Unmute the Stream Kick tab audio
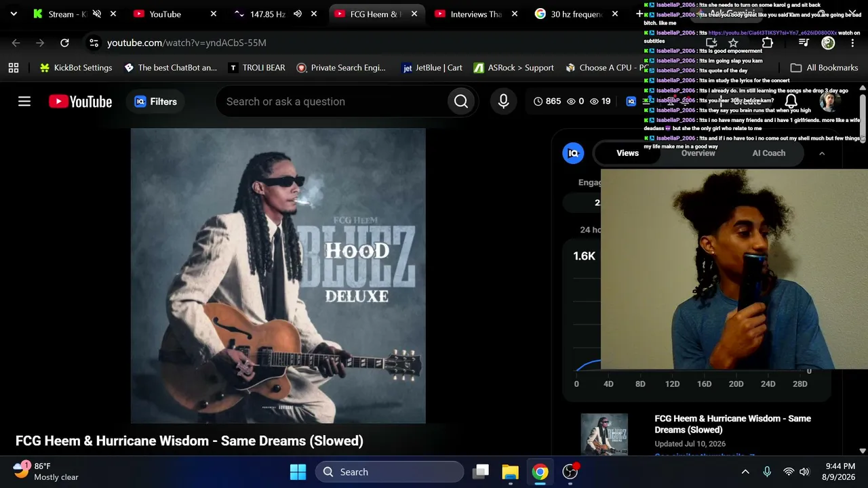Screen dimensions: 868x488 tap(97, 14)
